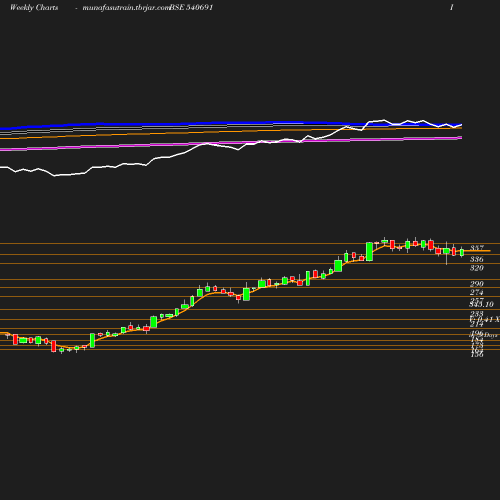The width and height of the screenshot is (500, 500).
Task: Select the 337 price level label
Action: pos(477,248)
